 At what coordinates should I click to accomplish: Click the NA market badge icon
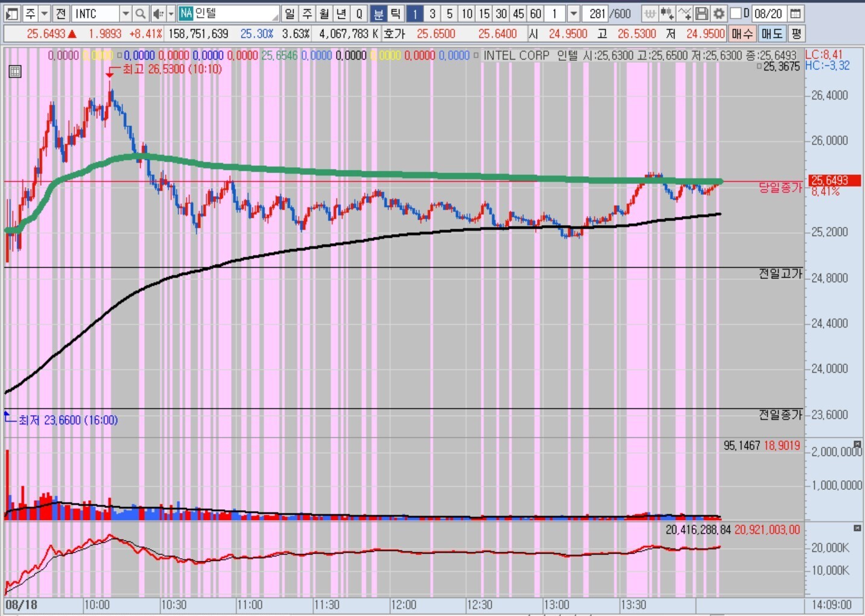pyautogui.click(x=185, y=13)
